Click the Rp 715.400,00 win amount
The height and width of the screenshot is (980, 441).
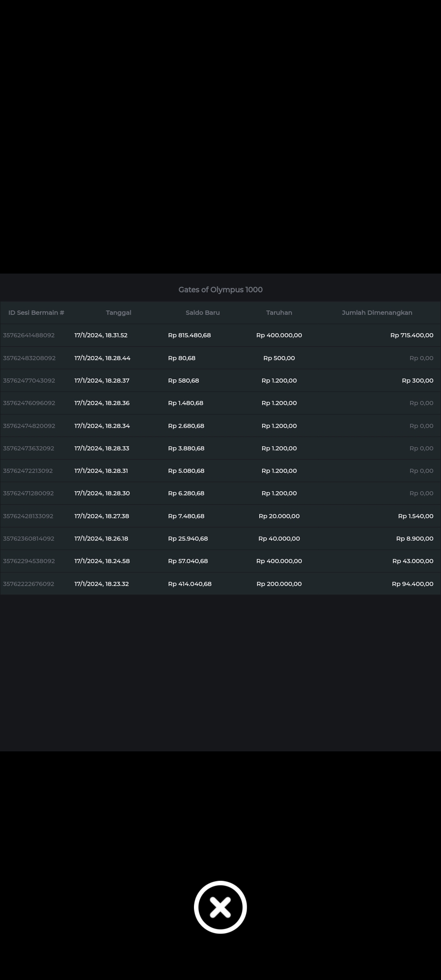tap(412, 335)
